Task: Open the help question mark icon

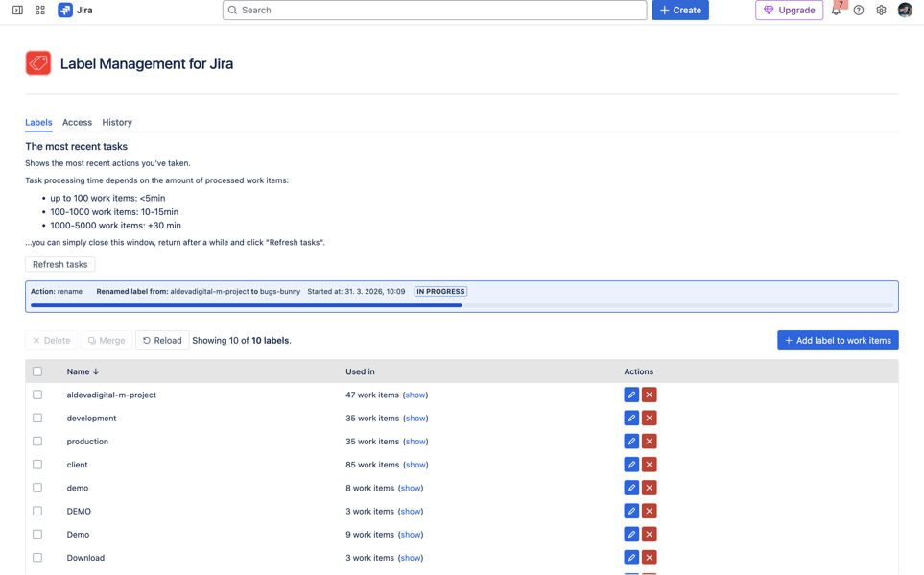Action: pyautogui.click(x=859, y=11)
